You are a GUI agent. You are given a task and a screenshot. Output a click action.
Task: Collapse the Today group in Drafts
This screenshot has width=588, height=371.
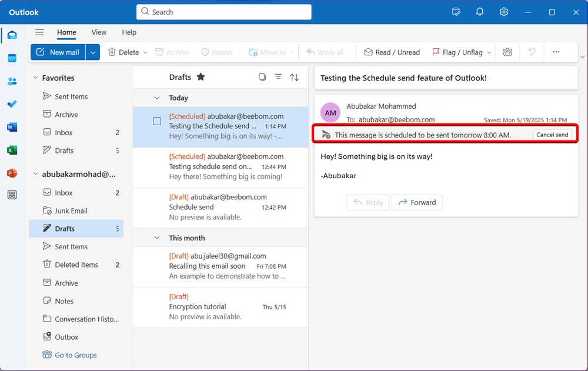pos(156,98)
